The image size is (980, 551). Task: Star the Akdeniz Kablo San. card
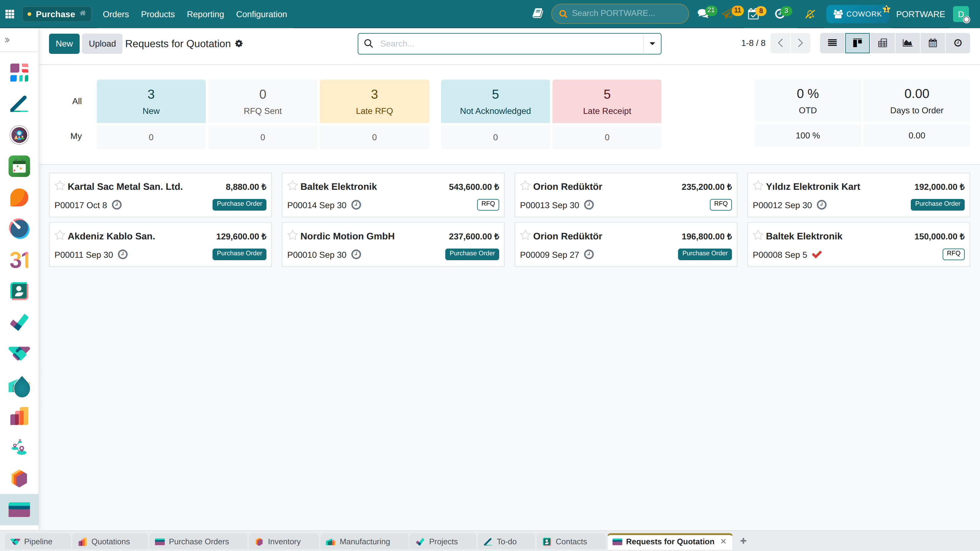click(x=60, y=235)
